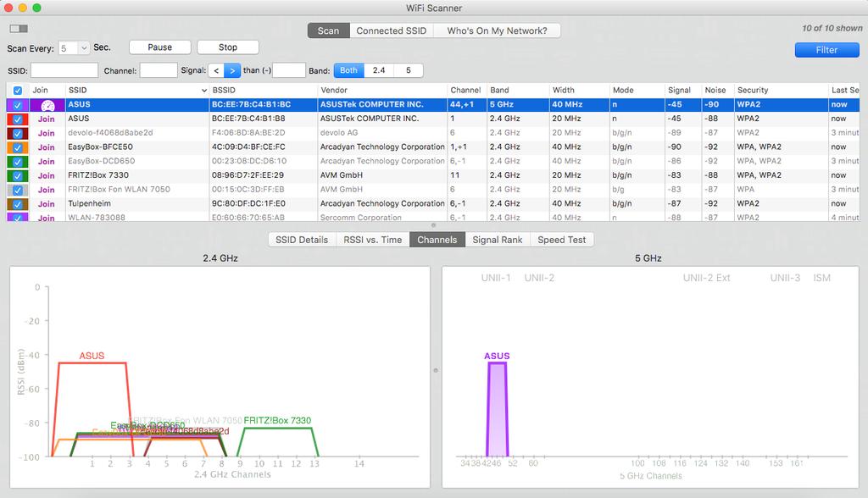Join the EasyBox-DCD650 network

point(47,162)
